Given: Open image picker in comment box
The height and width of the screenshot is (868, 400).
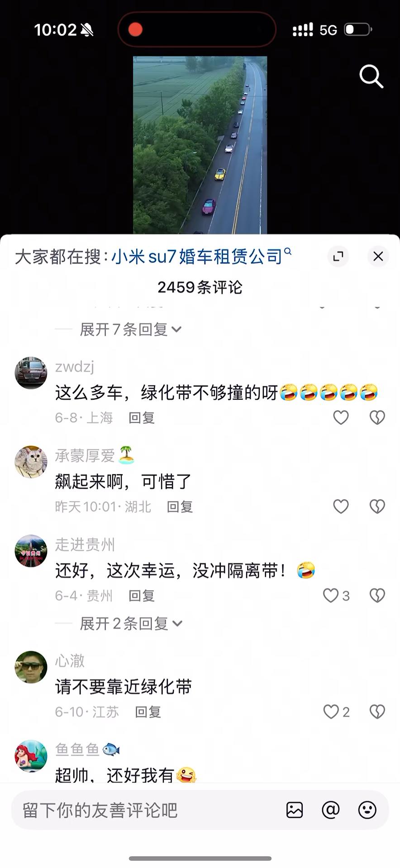Looking at the screenshot, I should (x=295, y=810).
